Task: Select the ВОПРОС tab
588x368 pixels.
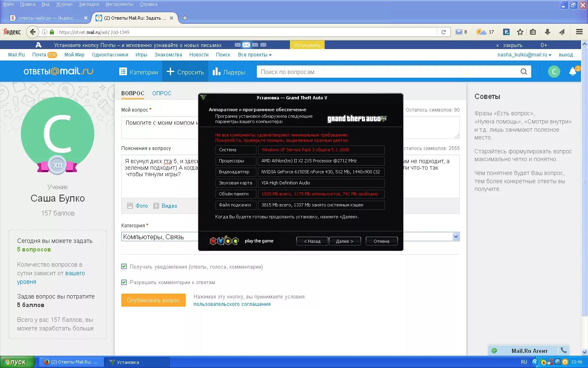Action: (x=133, y=93)
